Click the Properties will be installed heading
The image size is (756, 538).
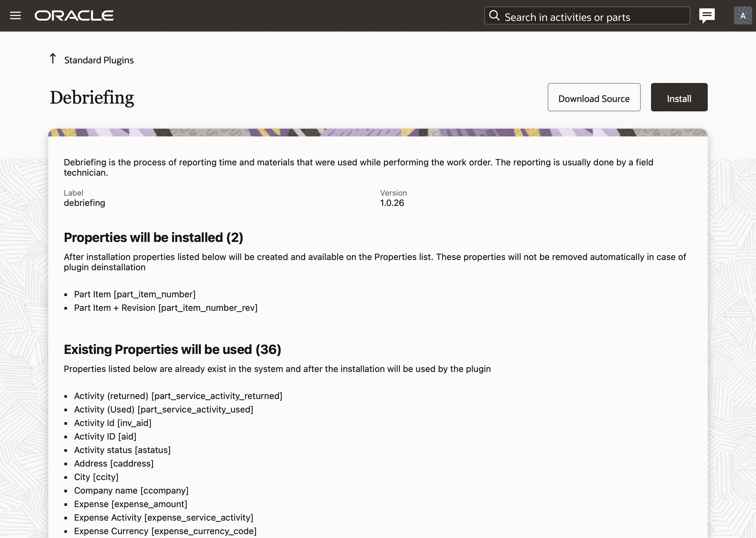coord(154,237)
